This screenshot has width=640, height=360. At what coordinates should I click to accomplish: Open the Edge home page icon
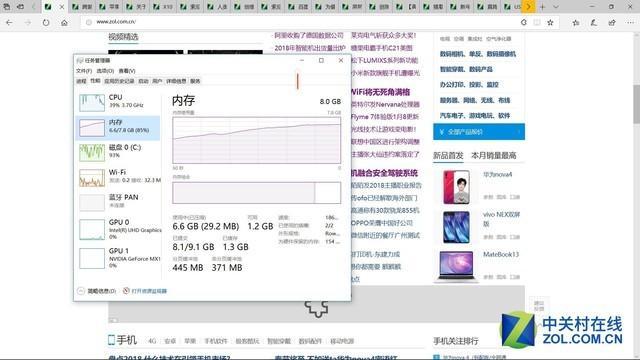click(64, 22)
